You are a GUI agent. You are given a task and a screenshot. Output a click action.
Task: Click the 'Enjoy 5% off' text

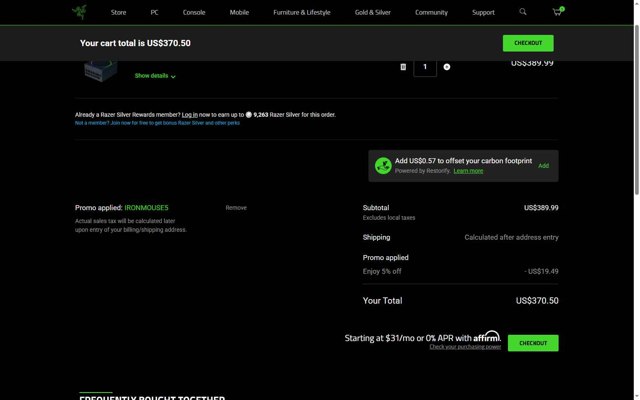[382, 271]
